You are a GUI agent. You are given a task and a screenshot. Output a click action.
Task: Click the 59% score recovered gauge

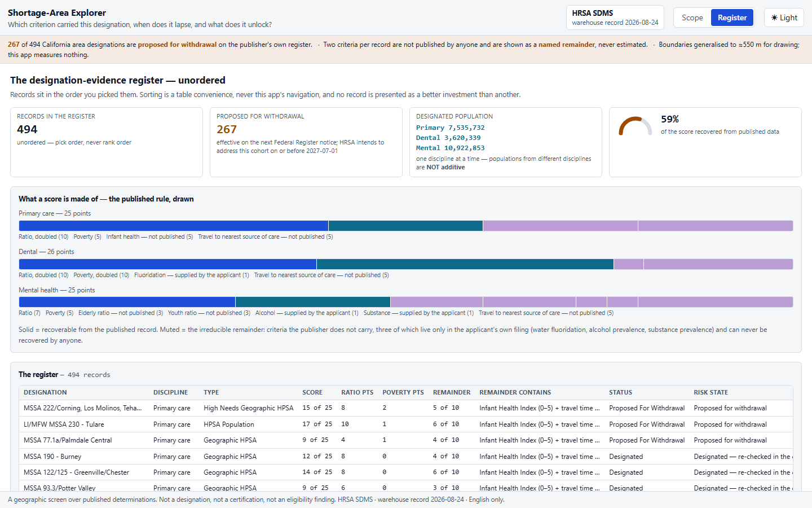pyautogui.click(x=635, y=126)
